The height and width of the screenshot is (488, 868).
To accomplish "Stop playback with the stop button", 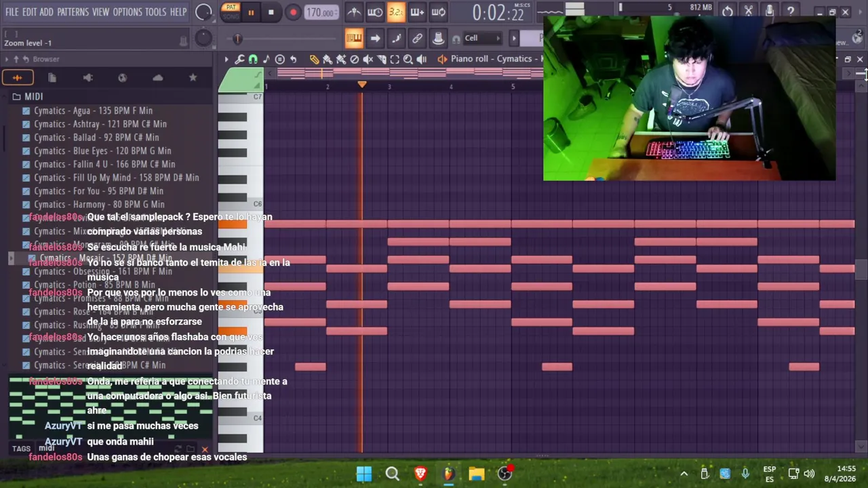I will pos(271,12).
